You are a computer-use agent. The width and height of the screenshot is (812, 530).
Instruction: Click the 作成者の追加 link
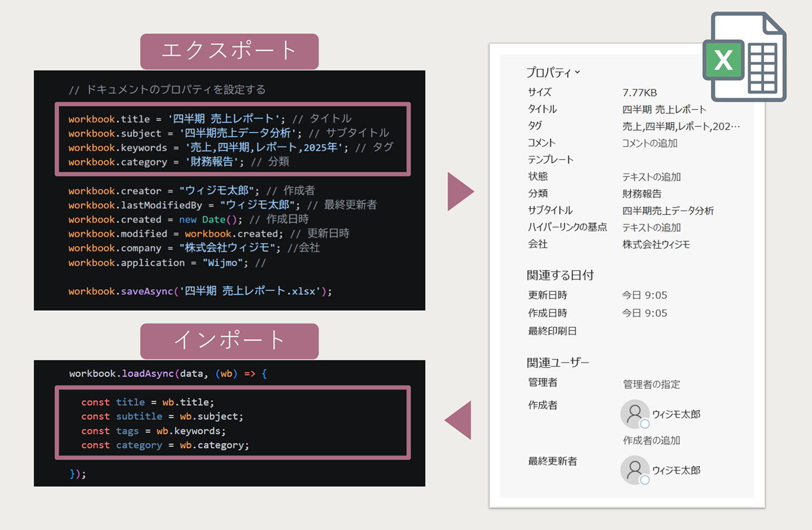(x=651, y=440)
